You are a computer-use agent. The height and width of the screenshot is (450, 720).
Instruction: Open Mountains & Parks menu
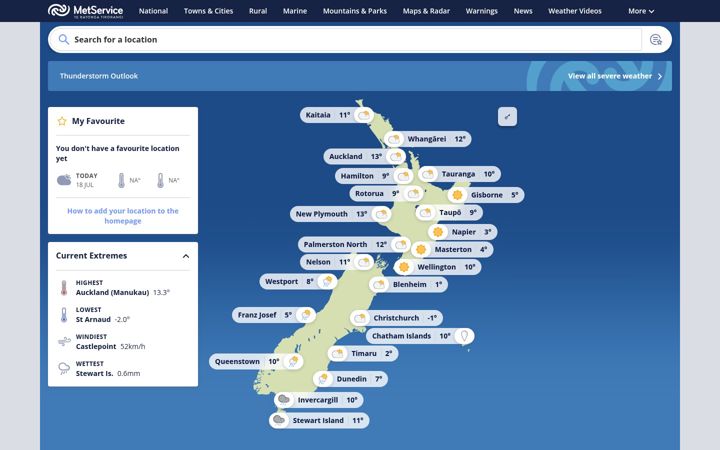355,11
